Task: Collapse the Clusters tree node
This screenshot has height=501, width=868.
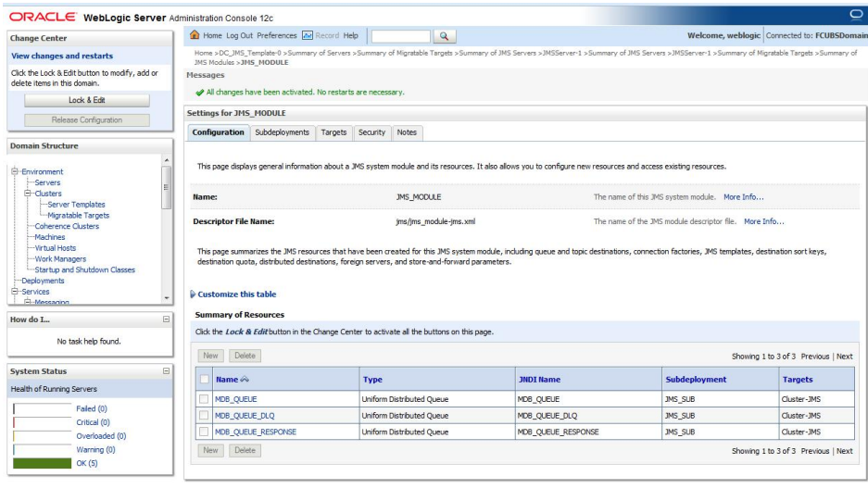Action: 28,194
